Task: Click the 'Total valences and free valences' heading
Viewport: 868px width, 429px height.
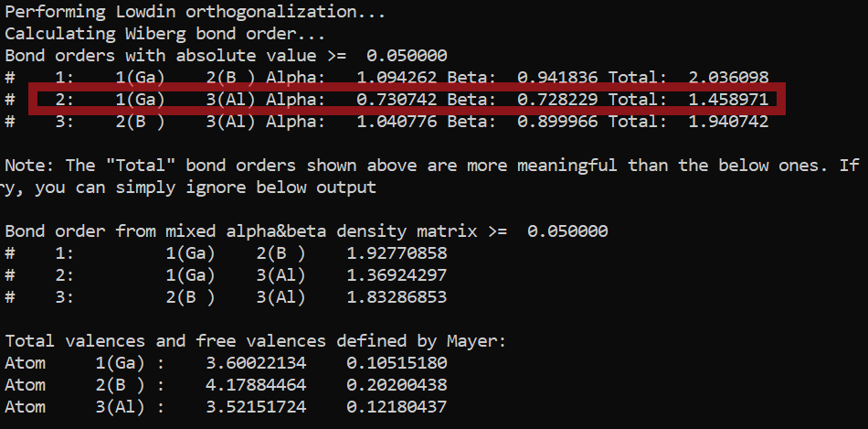Action: 256,341
